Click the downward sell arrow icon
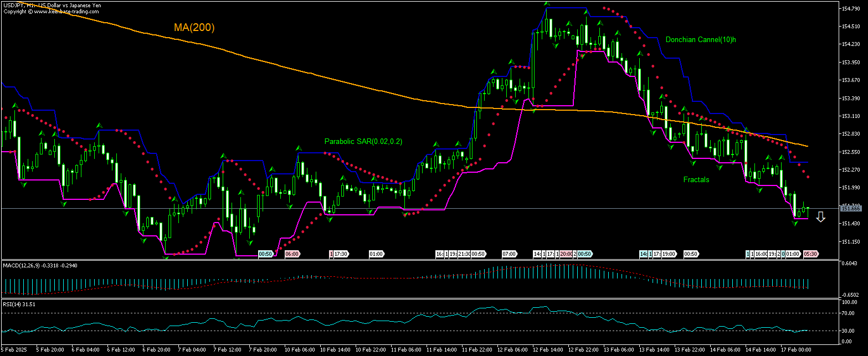This screenshot has height=356, width=868. click(x=820, y=218)
